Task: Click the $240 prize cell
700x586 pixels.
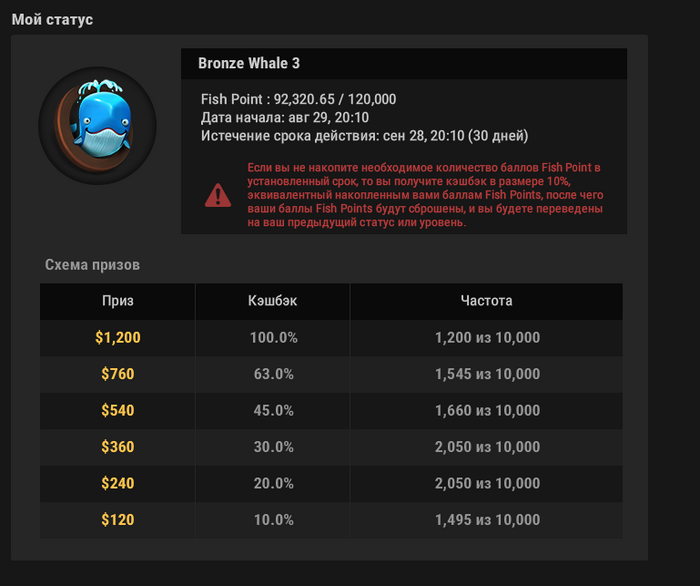Action: (117, 484)
